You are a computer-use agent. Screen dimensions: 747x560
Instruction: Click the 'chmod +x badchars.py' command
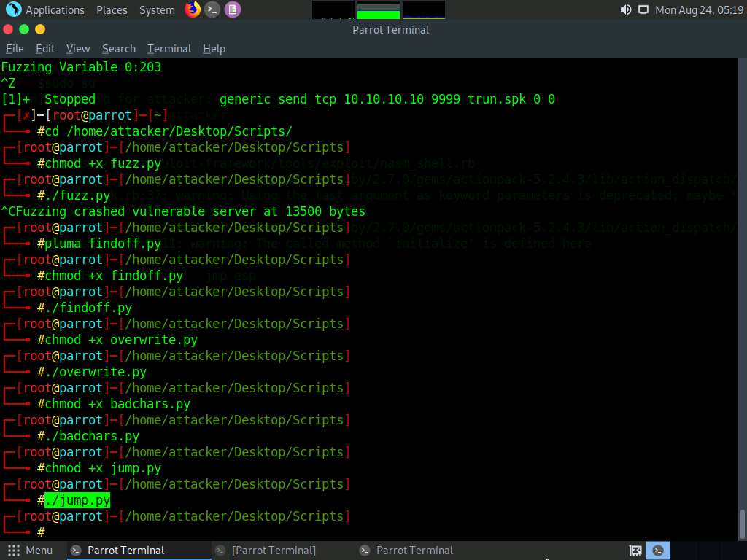click(x=117, y=404)
